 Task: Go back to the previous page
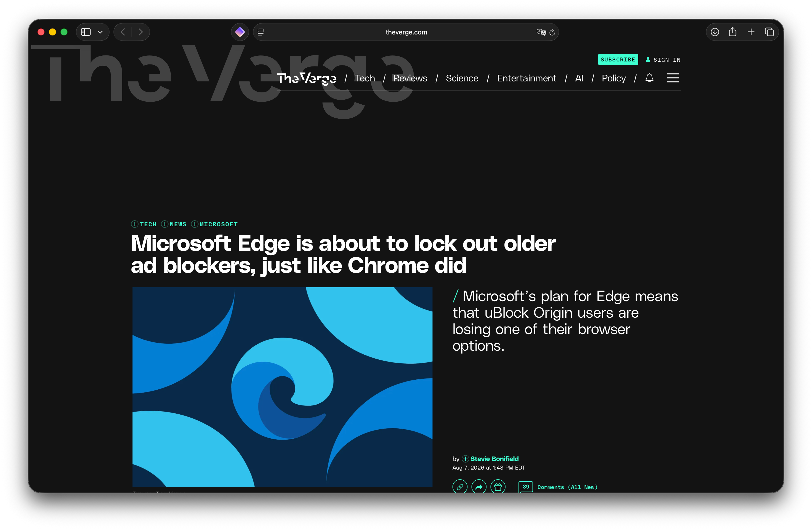(123, 32)
